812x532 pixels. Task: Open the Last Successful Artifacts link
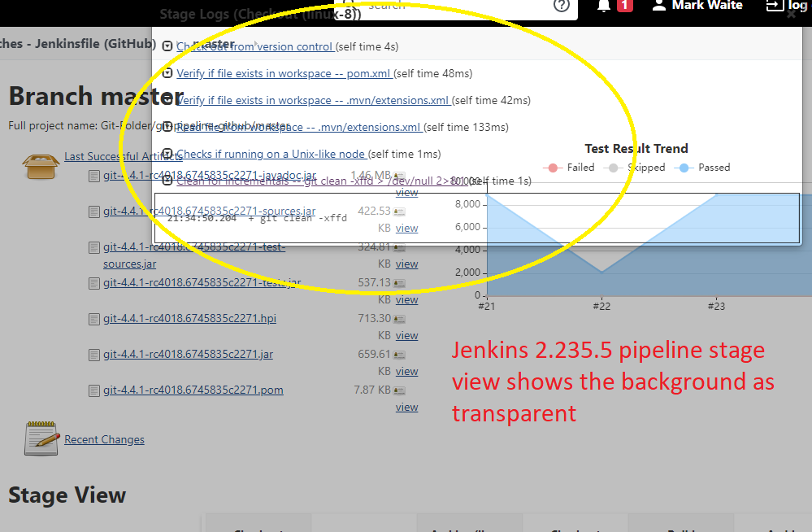click(x=124, y=157)
